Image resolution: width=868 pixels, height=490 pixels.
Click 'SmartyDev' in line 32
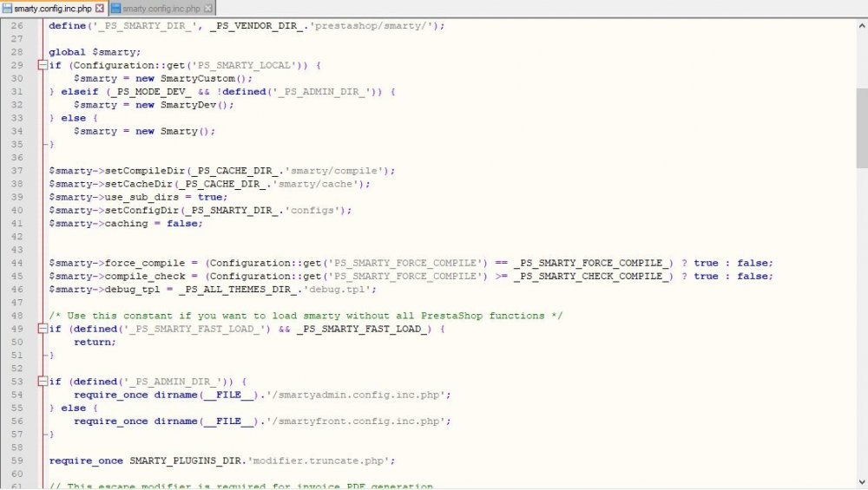(x=188, y=105)
